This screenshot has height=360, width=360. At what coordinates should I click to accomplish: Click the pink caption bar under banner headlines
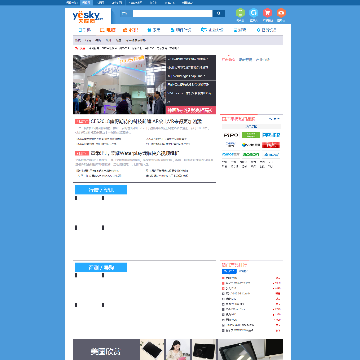click(x=191, y=110)
